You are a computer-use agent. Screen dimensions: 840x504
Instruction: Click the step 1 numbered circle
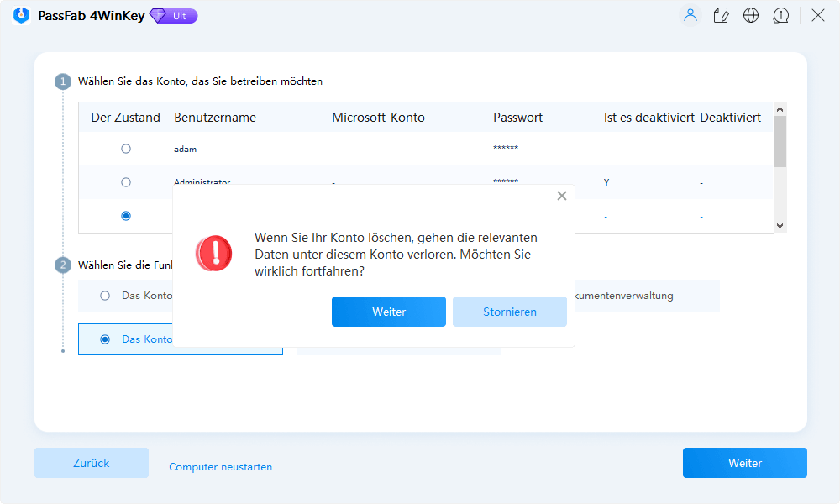click(x=63, y=81)
